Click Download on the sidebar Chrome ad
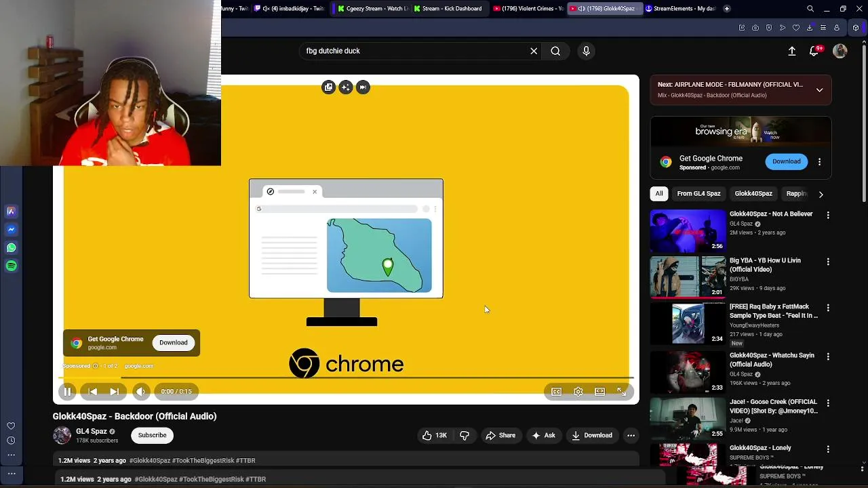 (787, 161)
